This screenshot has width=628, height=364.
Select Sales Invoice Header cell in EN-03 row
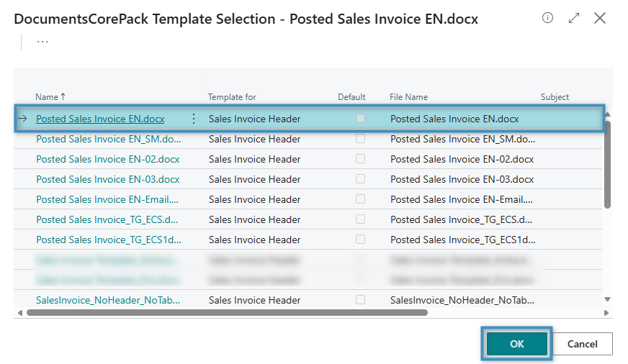coord(254,179)
